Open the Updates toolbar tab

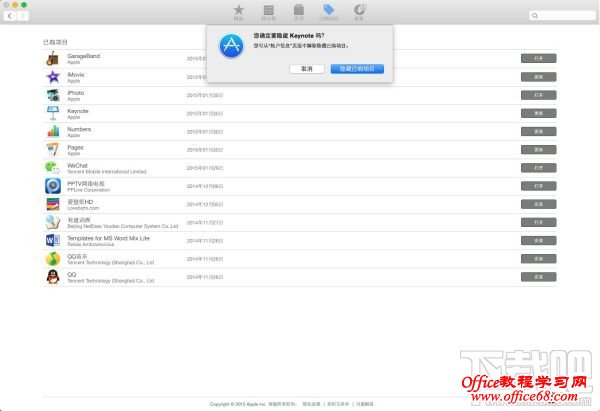(x=359, y=12)
